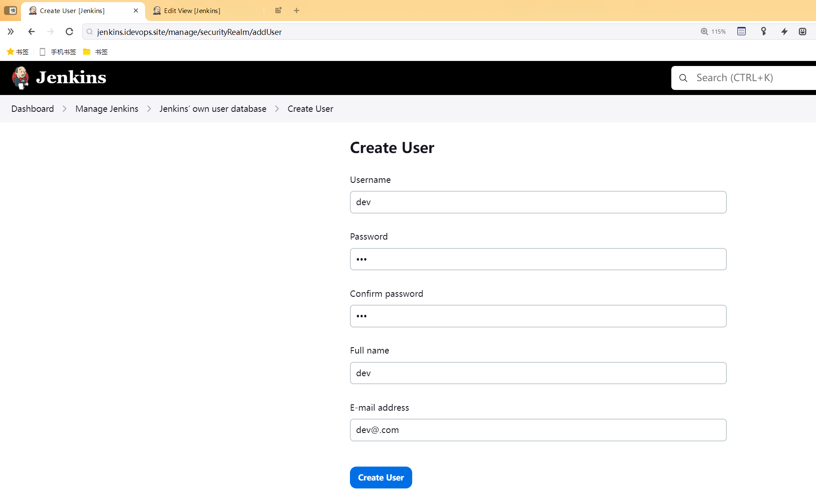816x504 pixels.
Task: Click the Full name label
Action: (369, 351)
